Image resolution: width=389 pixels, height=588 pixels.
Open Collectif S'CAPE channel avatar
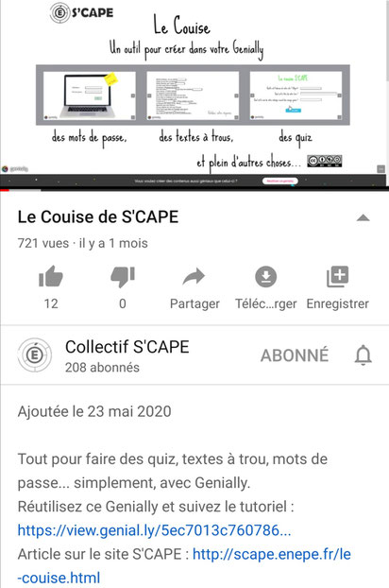(x=34, y=355)
